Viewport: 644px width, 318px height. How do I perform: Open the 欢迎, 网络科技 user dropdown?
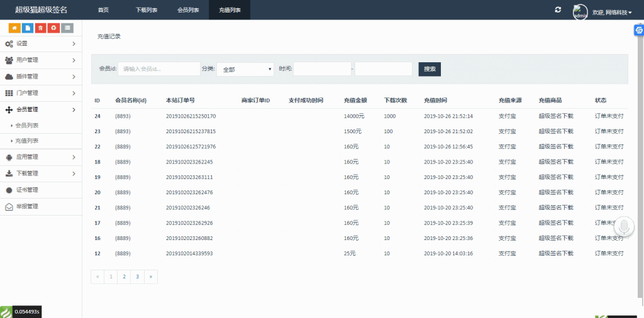pyautogui.click(x=612, y=12)
